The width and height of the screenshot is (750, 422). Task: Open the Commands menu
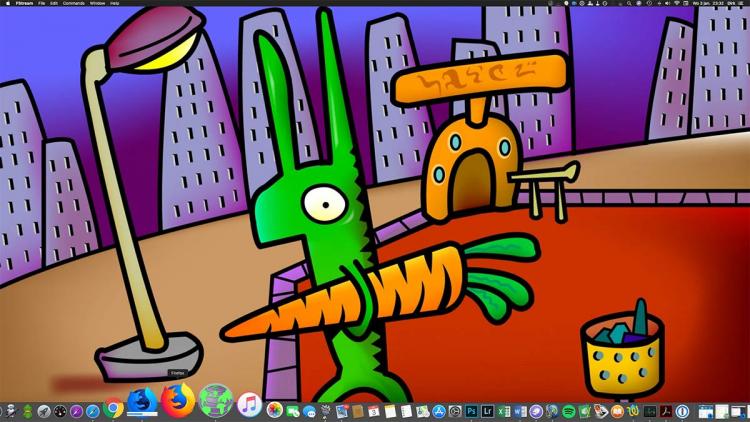[73, 4]
